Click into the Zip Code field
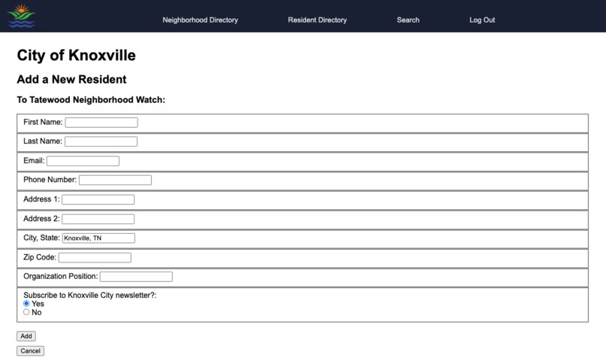Image resolution: width=606 pixels, height=364 pixels. click(x=95, y=257)
